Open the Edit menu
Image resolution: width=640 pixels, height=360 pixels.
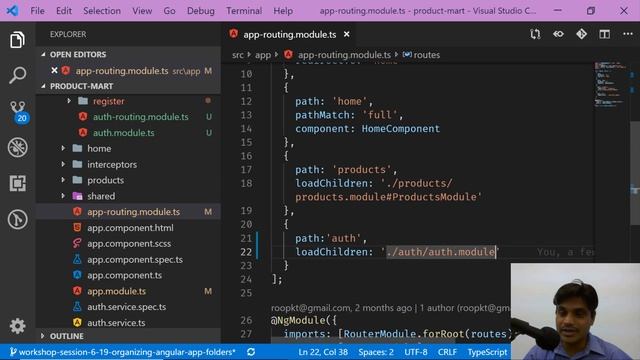click(64, 11)
